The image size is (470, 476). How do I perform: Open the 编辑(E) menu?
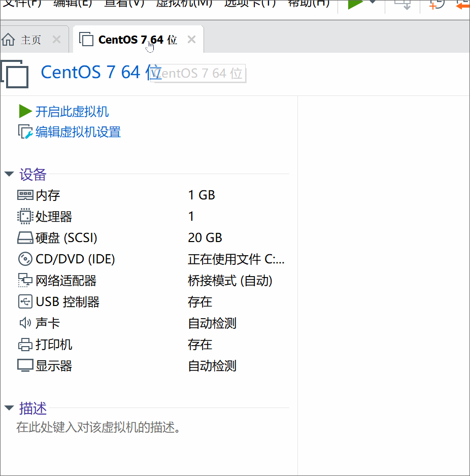(73, 4)
